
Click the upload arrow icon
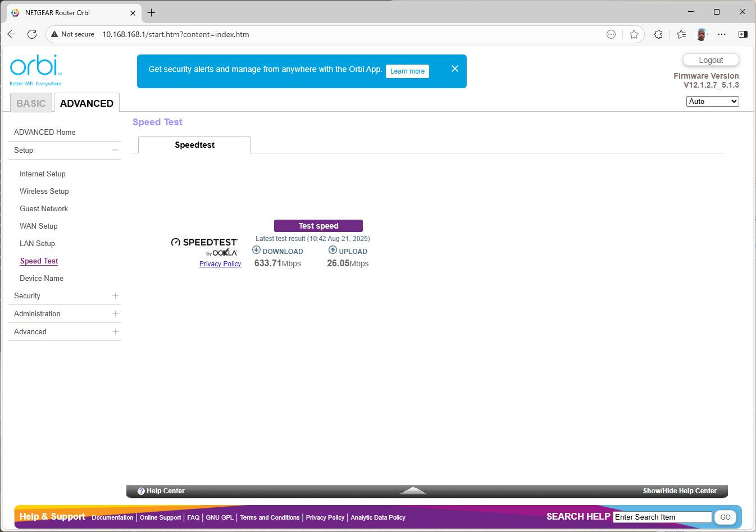coord(333,250)
